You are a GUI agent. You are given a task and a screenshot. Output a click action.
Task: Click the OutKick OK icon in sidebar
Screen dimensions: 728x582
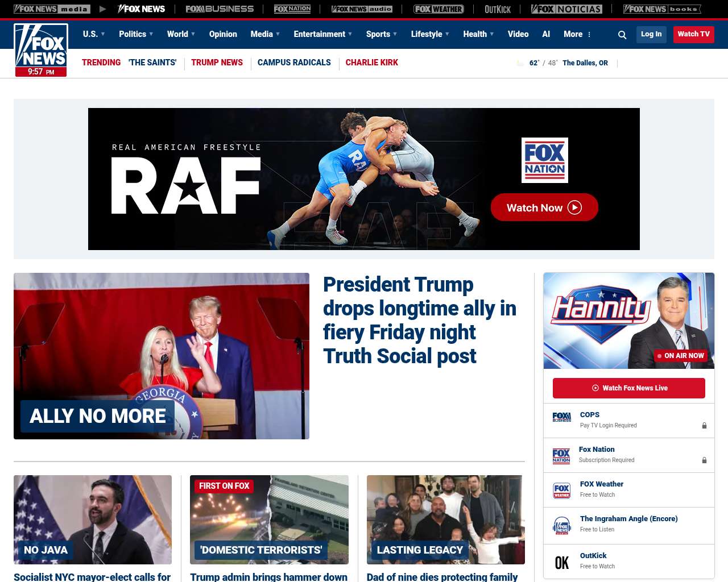click(x=562, y=563)
